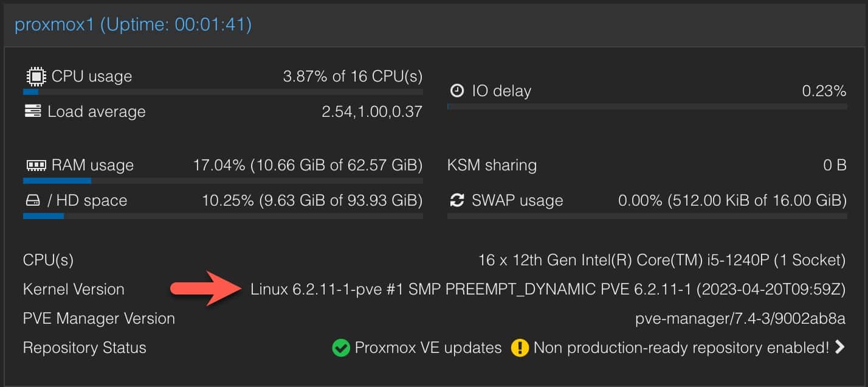Click the HD space progress bar
Image resolution: width=868 pixels, height=387 pixels.
click(222, 216)
